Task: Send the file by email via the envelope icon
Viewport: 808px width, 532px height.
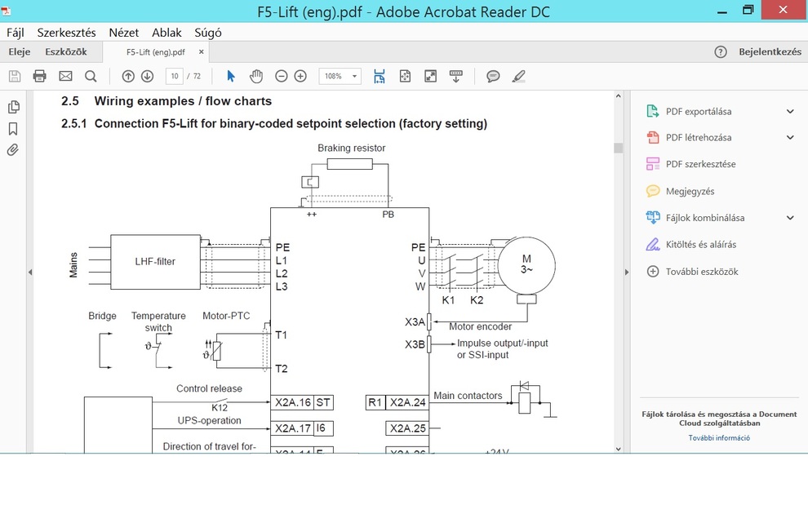Action: tap(65, 76)
